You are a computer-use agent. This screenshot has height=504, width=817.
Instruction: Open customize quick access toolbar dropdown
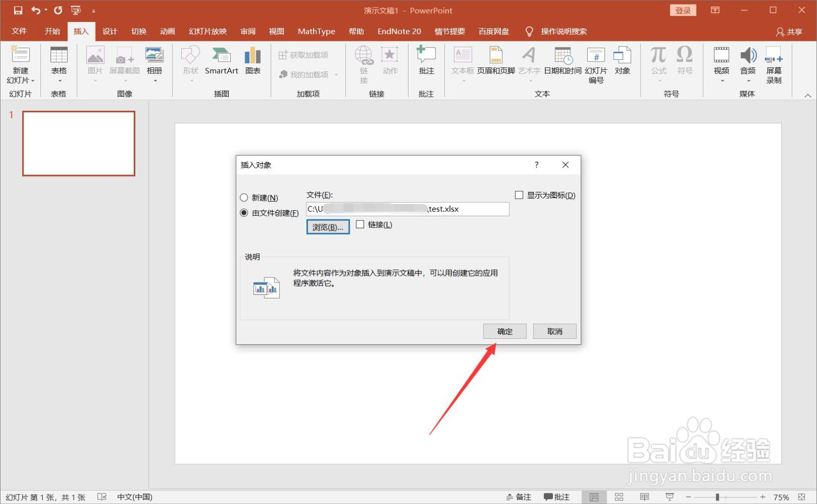tap(93, 11)
